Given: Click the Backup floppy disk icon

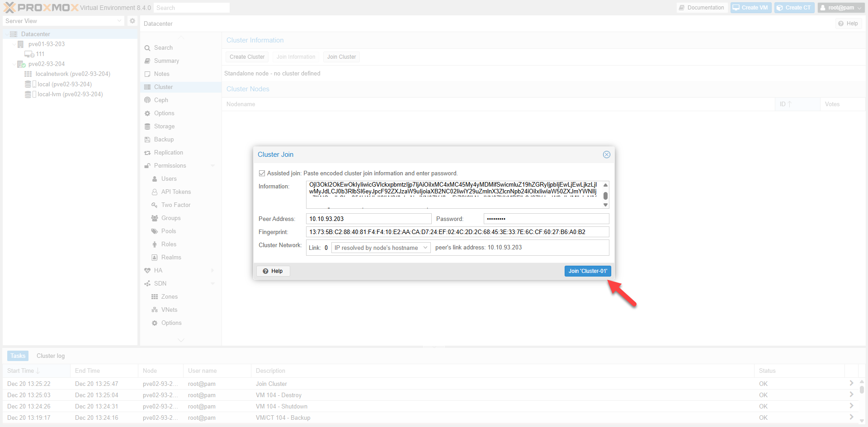Looking at the screenshot, I should 147,140.
